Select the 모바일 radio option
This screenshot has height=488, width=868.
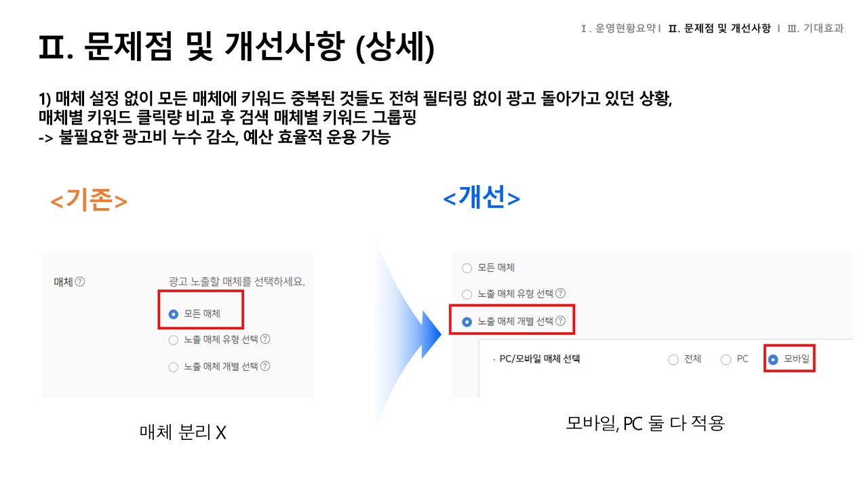tap(773, 360)
